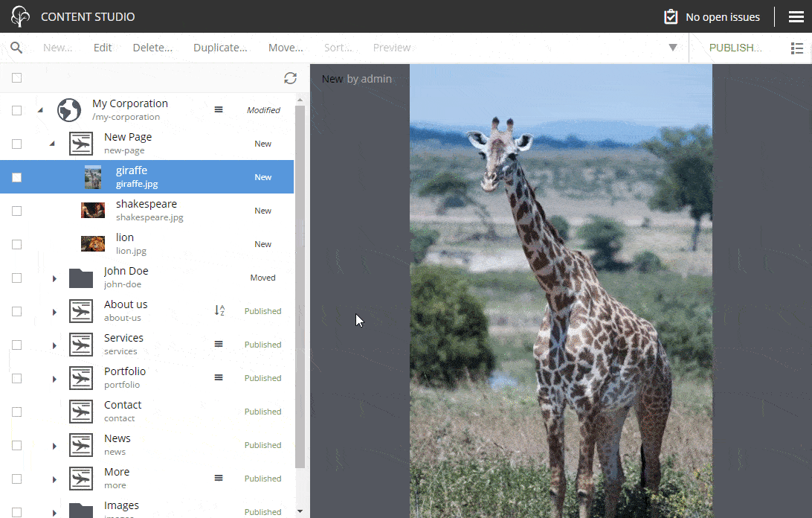
Task: Click the About us sort order icon
Action: 219,311
